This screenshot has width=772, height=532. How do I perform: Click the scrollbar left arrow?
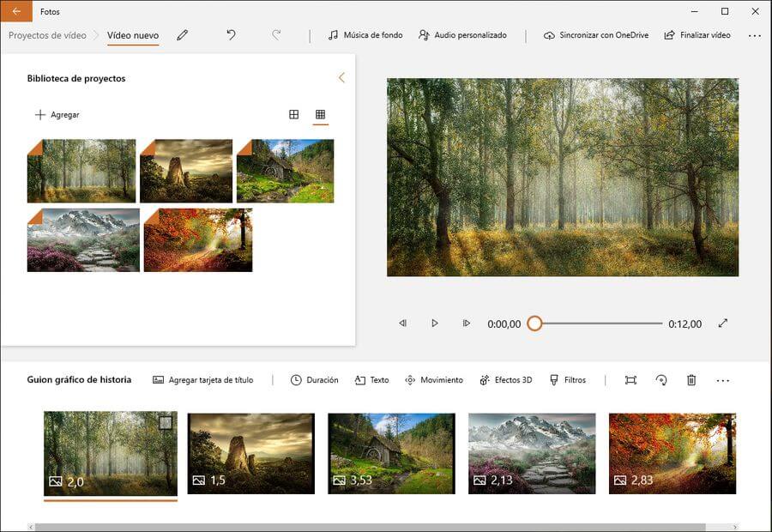(31, 527)
